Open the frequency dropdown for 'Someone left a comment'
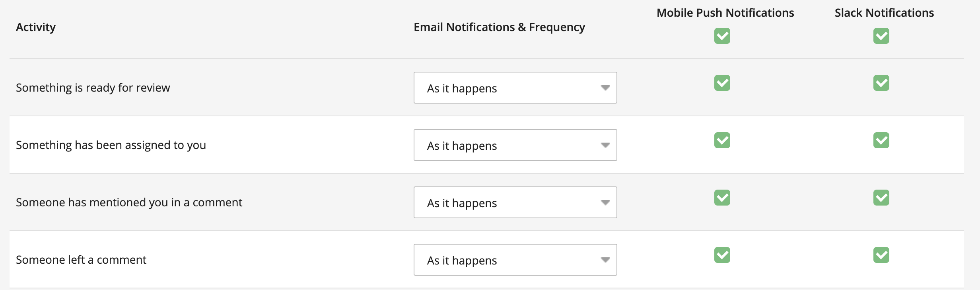This screenshot has width=980, height=290. tap(515, 260)
